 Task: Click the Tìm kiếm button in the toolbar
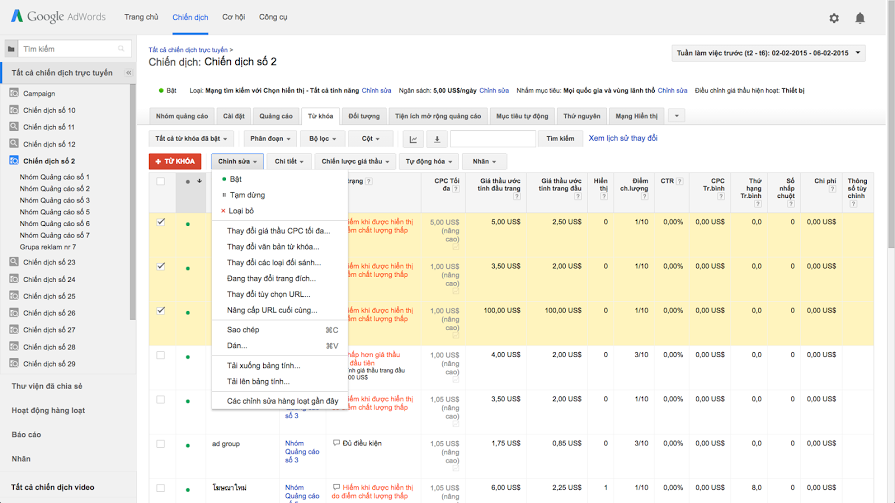pos(560,139)
